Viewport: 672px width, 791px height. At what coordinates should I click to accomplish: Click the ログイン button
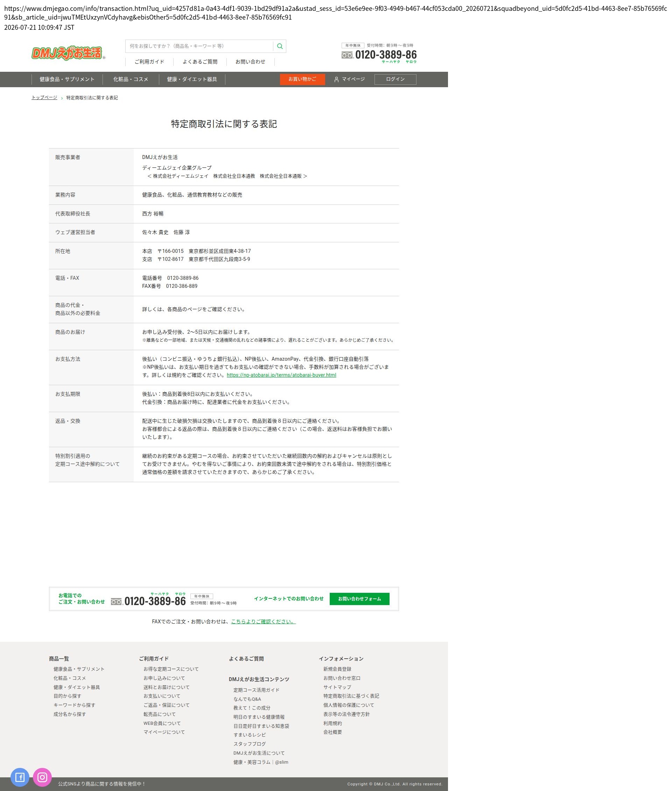[395, 79]
